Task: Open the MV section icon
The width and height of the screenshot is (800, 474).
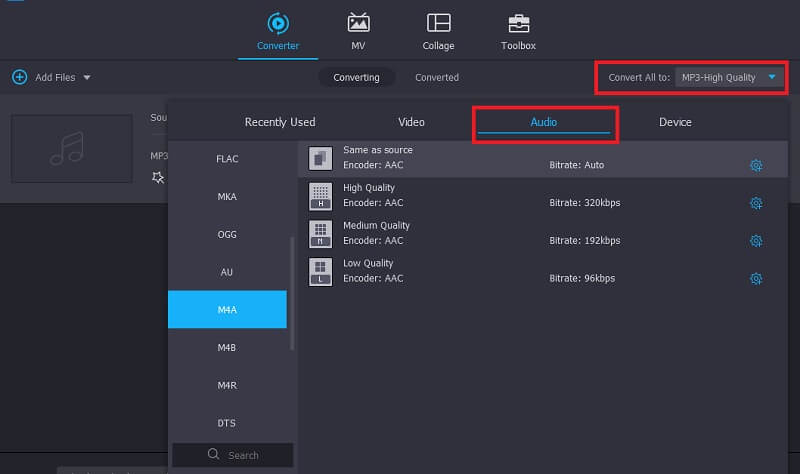Action: point(358,23)
